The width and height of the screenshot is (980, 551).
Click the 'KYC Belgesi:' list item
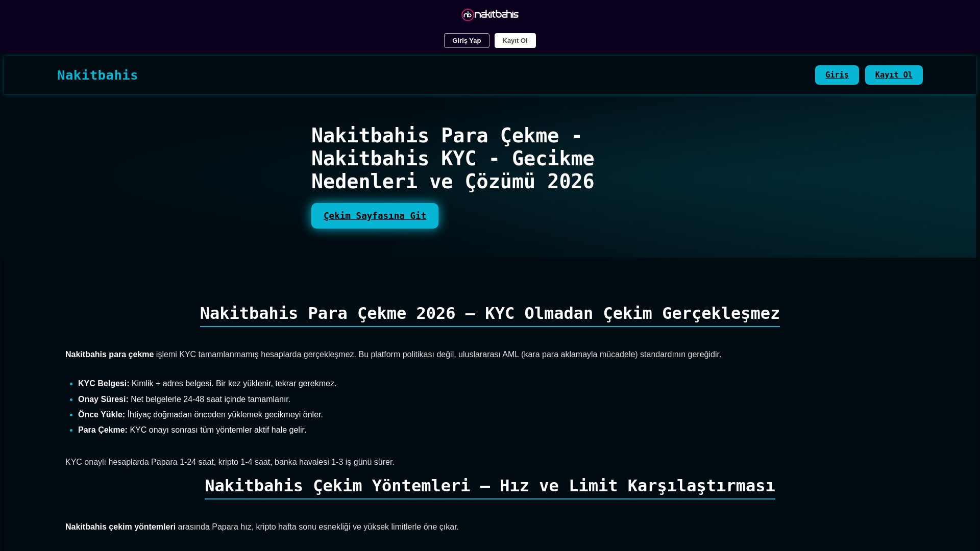coord(207,383)
